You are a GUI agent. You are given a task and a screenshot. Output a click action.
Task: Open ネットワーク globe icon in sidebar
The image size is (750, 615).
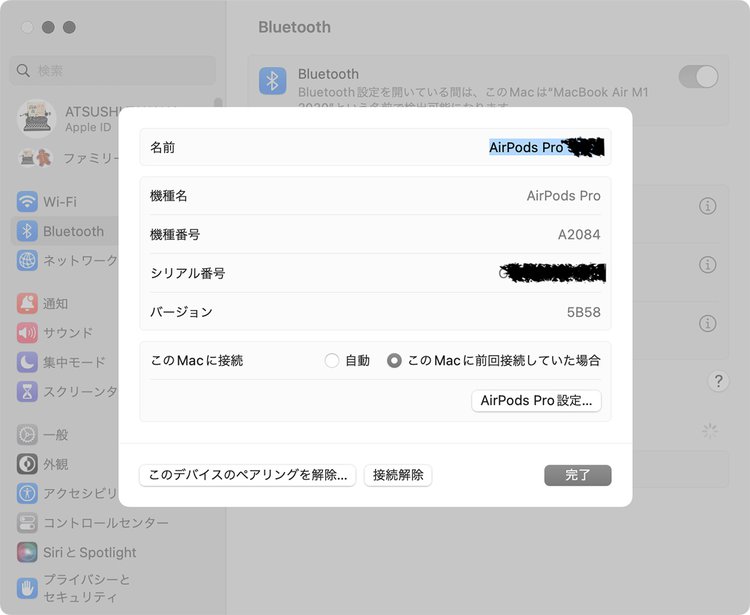[x=27, y=260]
